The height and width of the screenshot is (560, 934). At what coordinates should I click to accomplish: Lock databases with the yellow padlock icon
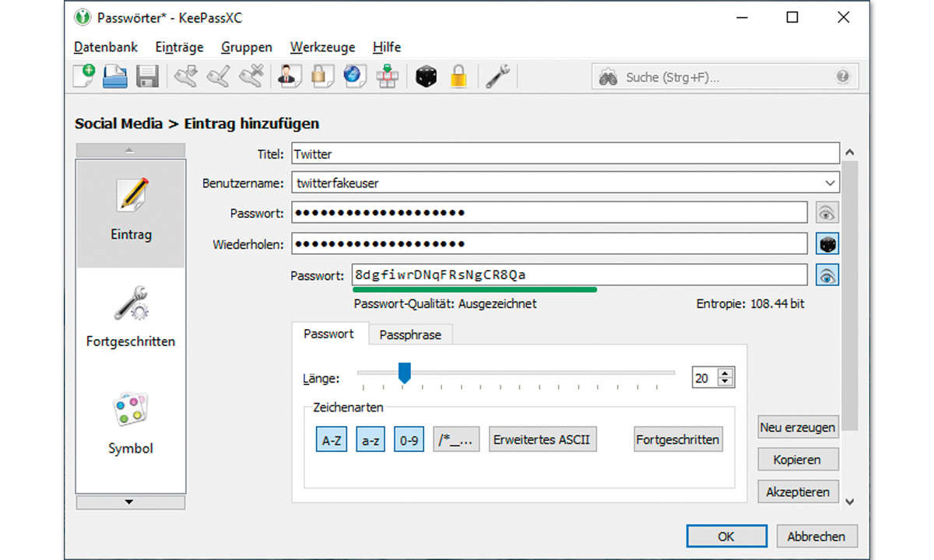pos(458,76)
